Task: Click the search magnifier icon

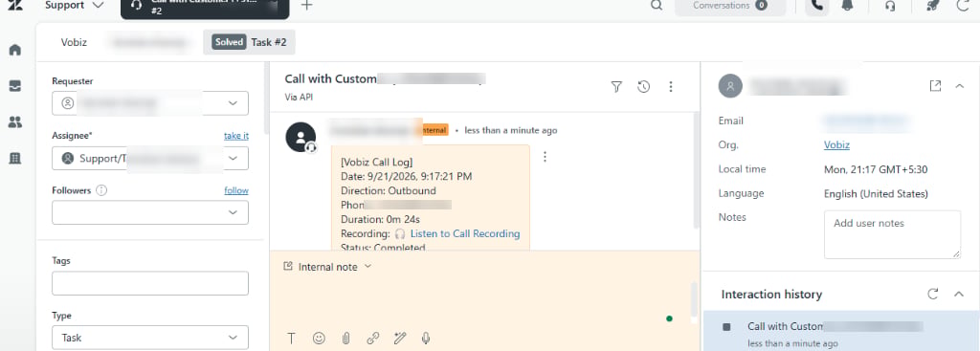Action: (x=657, y=6)
